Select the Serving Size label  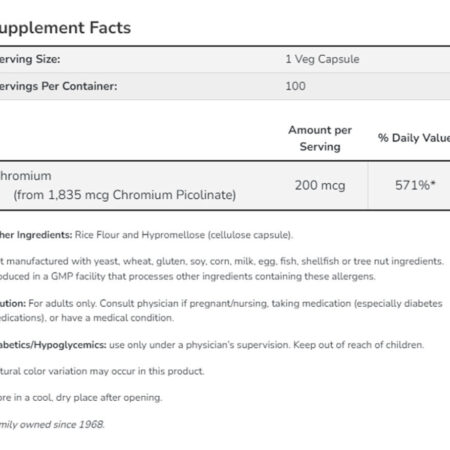tap(30, 59)
